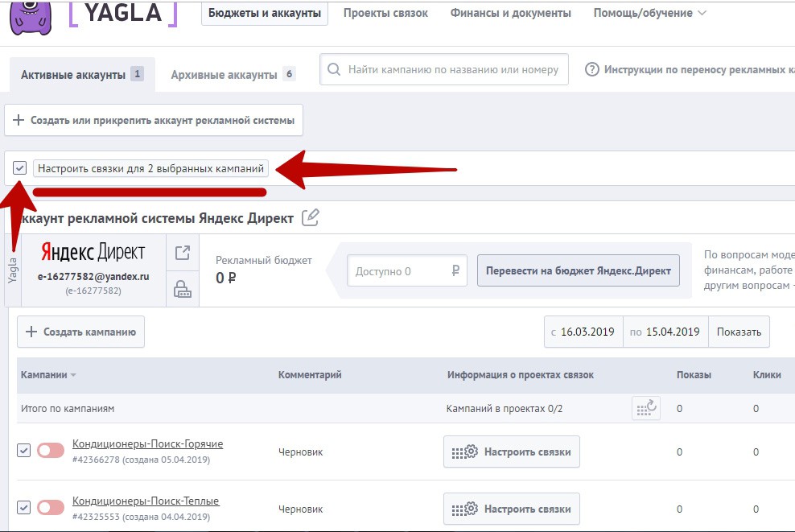
Task: Click the Yandex Direct logo
Action: (x=93, y=252)
